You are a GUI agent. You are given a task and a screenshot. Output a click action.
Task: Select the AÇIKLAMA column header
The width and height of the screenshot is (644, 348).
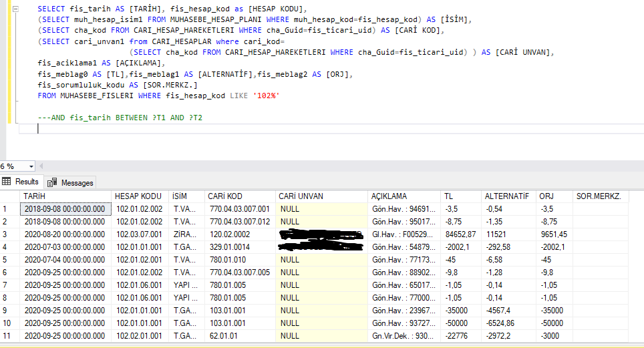[x=404, y=196]
